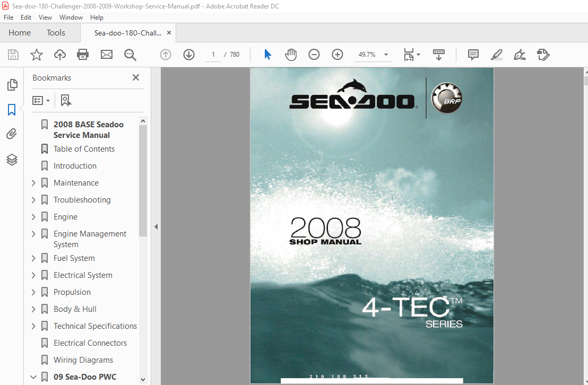The height and width of the screenshot is (385, 588).
Task: Open 2008 BASE Seadoo Service Manual bookmark
Action: point(89,130)
